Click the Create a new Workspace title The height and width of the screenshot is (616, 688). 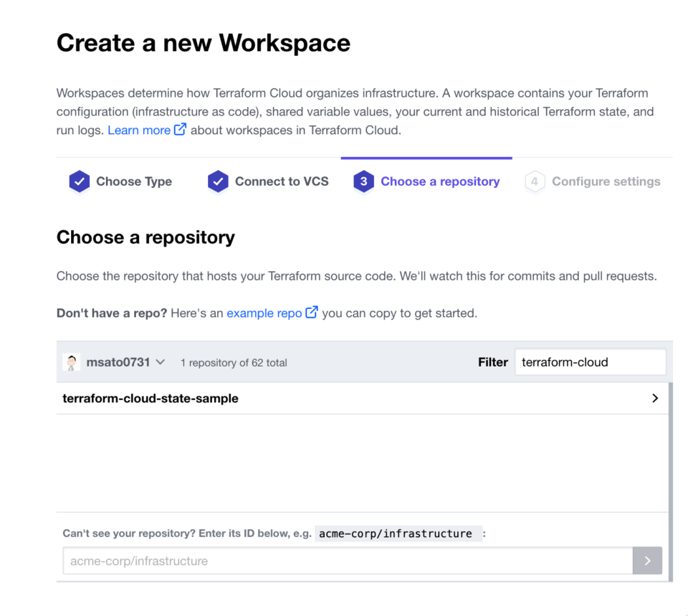click(204, 42)
